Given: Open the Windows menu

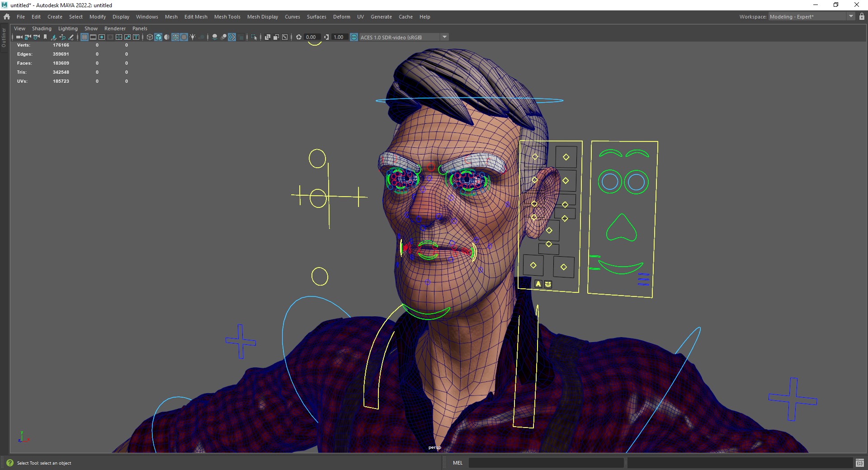Looking at the screenshot, I should tap(147, 17).
